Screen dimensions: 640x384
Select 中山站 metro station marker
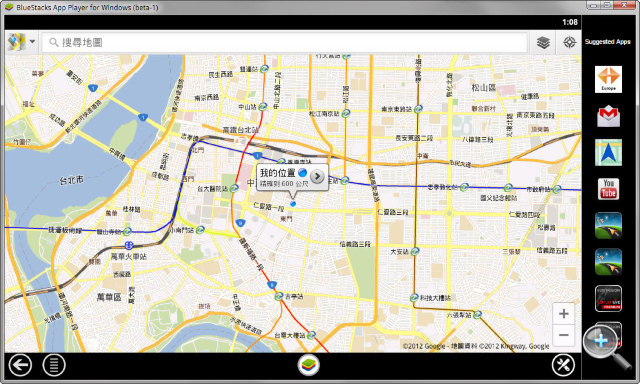pos(262,107)
